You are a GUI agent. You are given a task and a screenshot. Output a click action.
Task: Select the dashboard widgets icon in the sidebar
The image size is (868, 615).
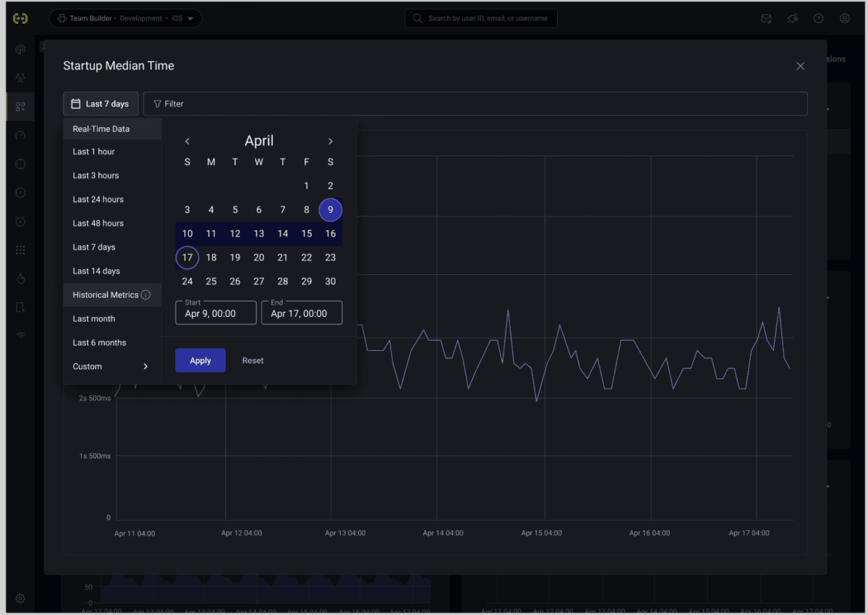pyautogui.click(x=20, y=106)
